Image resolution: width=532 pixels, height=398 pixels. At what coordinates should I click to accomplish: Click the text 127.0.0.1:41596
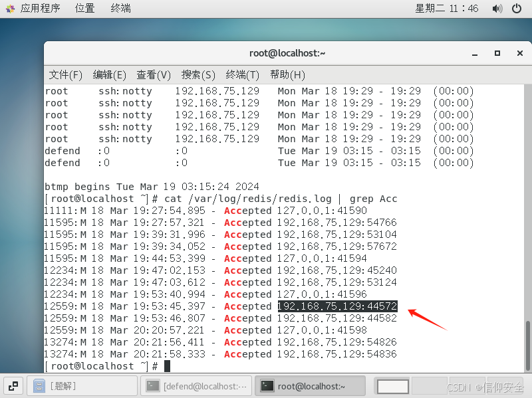322,294
